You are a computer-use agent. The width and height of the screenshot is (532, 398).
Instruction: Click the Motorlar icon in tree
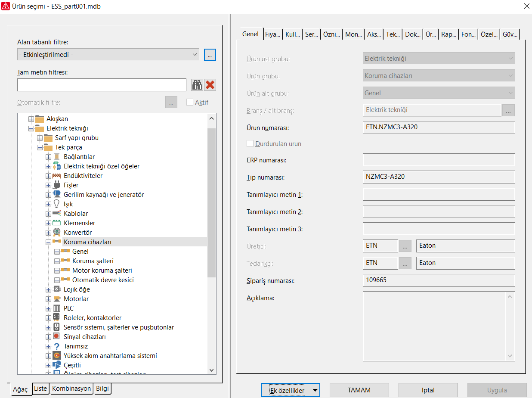click(x=57, y=299)
